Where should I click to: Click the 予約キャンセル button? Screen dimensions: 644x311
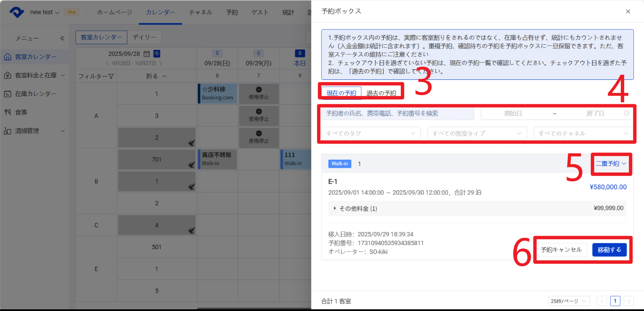click(x=561, y=250)
